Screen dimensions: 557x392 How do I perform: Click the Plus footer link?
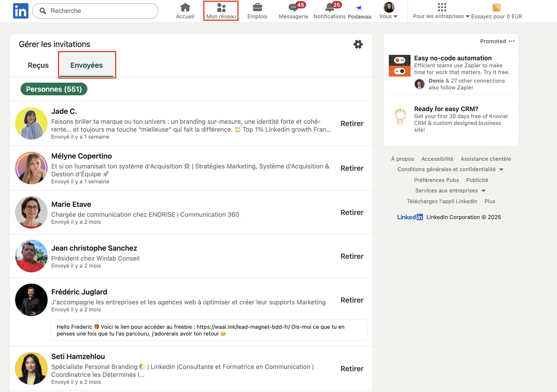[x=490, y=201]
